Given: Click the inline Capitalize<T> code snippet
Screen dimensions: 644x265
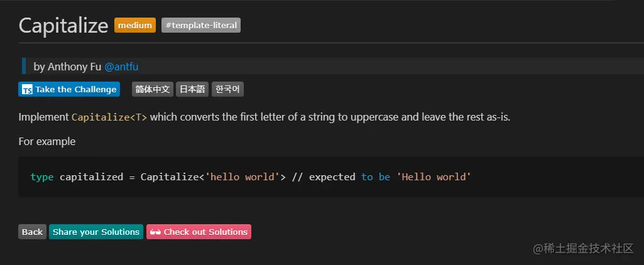Looking at the screenshot, I should point(109,117).
